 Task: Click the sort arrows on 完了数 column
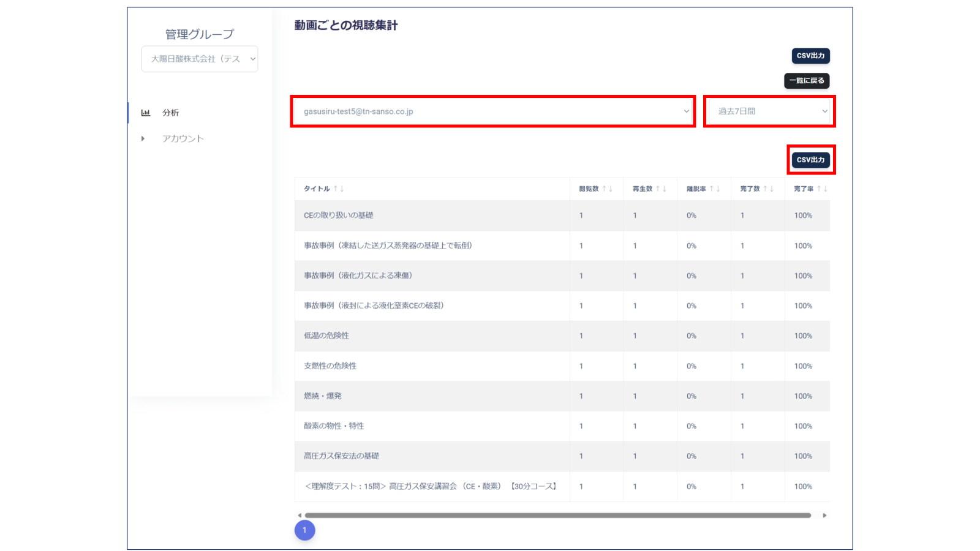pos(770,189)
